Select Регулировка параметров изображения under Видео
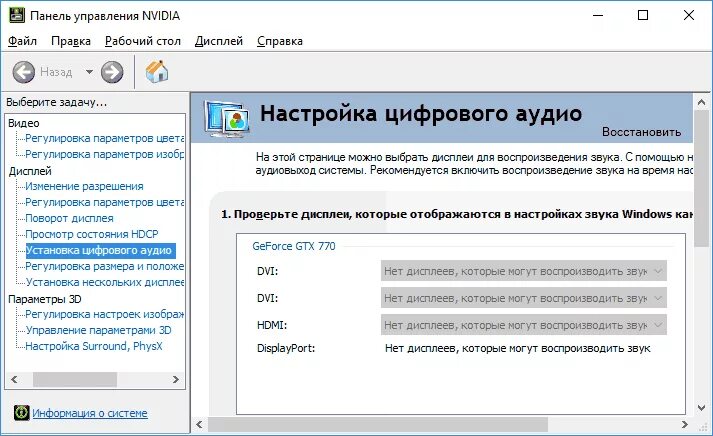The image size is (713, 436). pos(105,154)
